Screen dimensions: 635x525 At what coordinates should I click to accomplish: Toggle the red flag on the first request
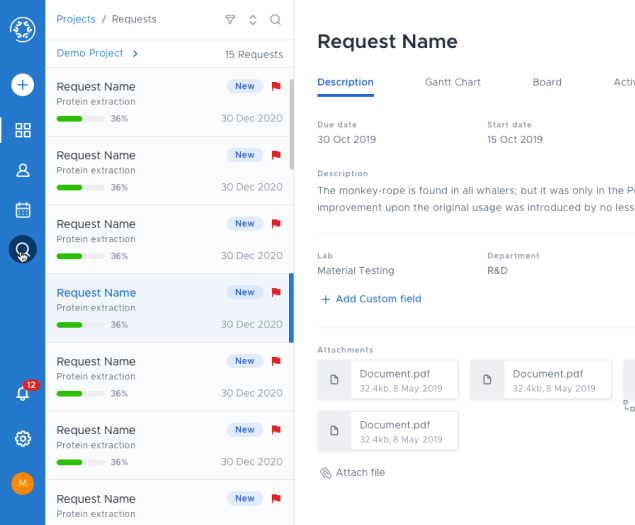click(276, 87)
